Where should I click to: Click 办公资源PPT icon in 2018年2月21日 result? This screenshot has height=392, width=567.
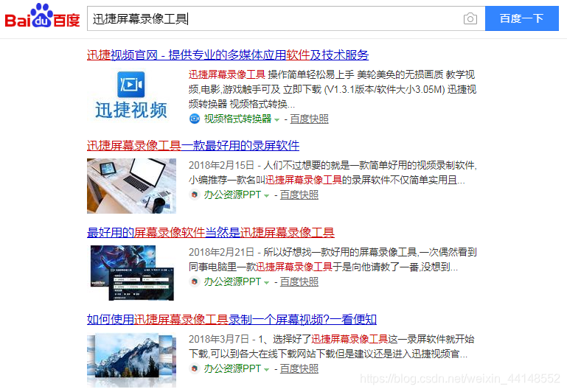[x=195, y=281]
